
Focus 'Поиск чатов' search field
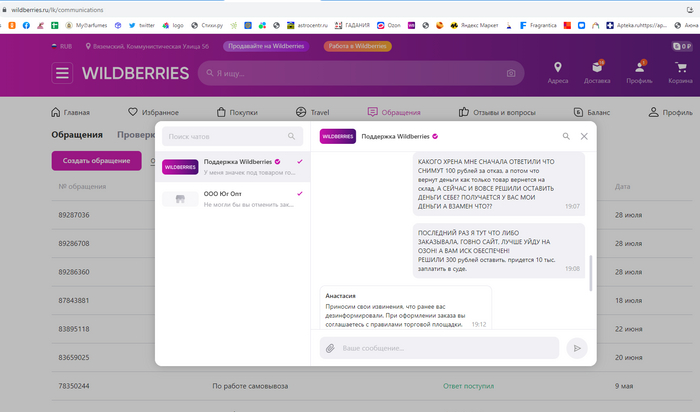coord(232,136)
